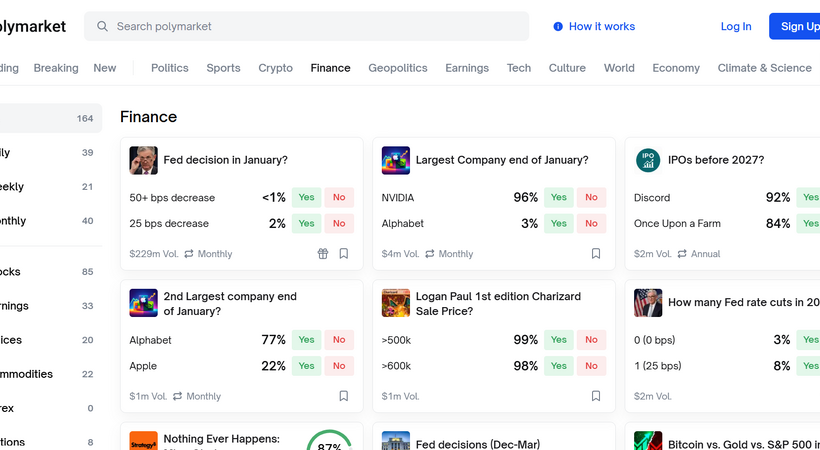Open the Earnings category tab
This screenshot has width=820, height=450.
[x=467, y=68]
